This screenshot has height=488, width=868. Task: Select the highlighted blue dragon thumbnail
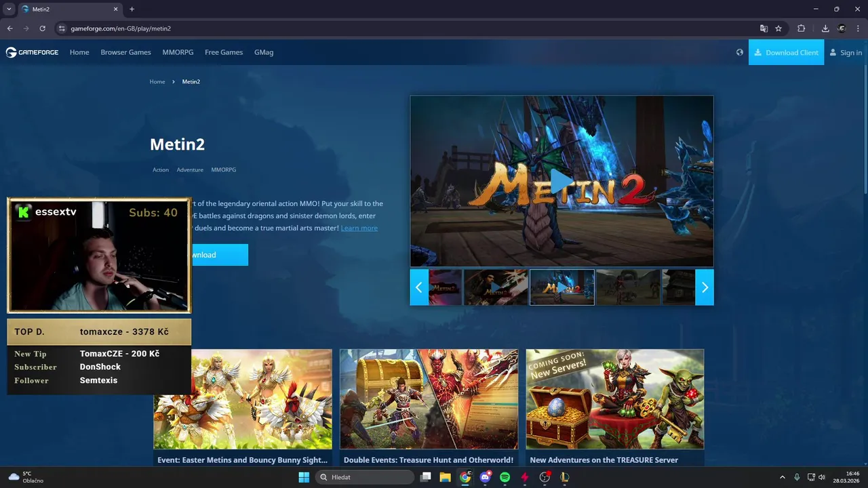tap(562, 287)
